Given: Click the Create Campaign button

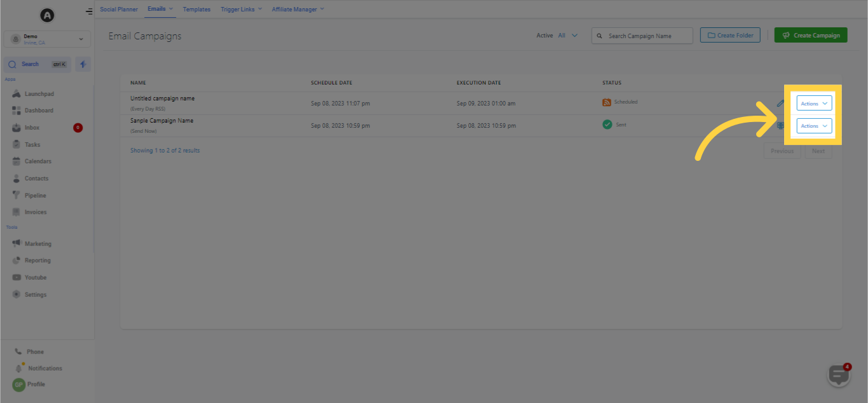Looking at the screenshot, I should pyautogui.click(x=810, y=35).
